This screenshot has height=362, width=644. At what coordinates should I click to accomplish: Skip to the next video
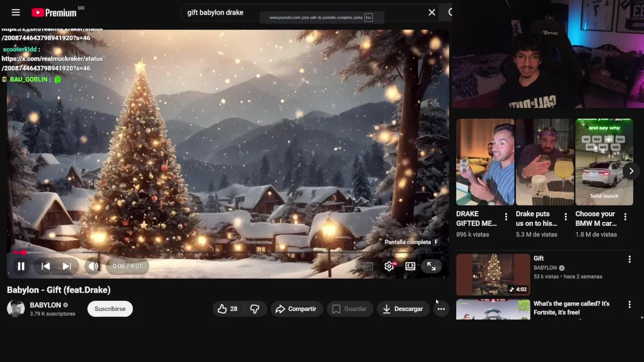[67, 266]
